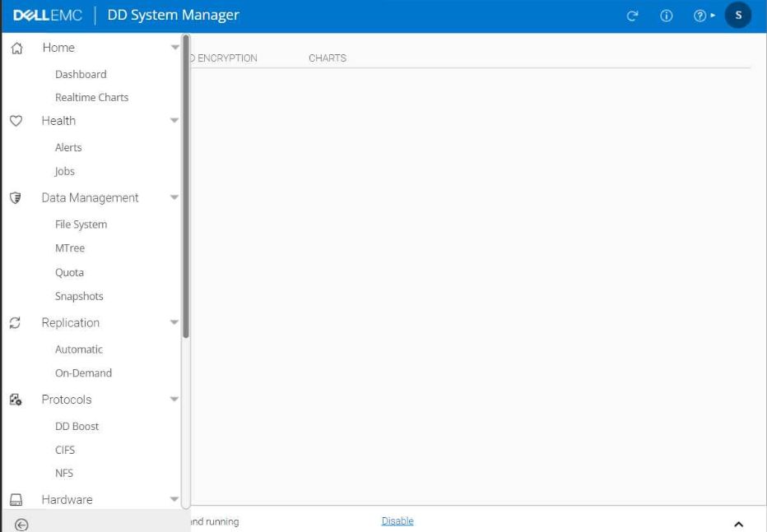Go to Alerts
This screenshot has width=767, height=532.
pyautogui.click(x=68, y=147)
